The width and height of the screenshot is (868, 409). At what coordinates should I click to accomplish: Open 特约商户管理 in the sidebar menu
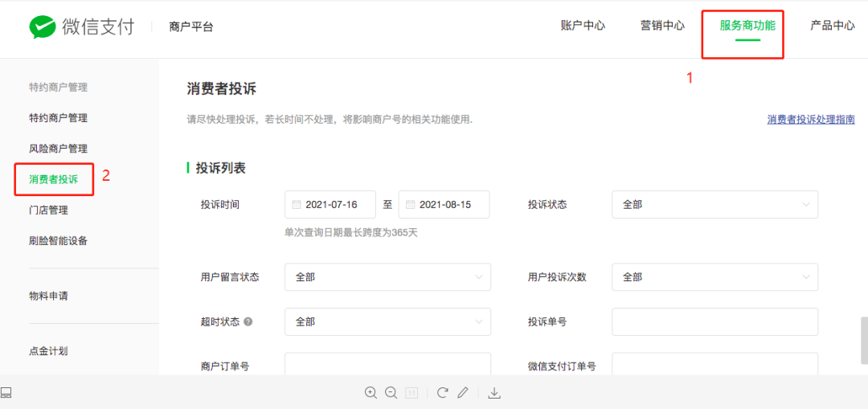[58, 118]
